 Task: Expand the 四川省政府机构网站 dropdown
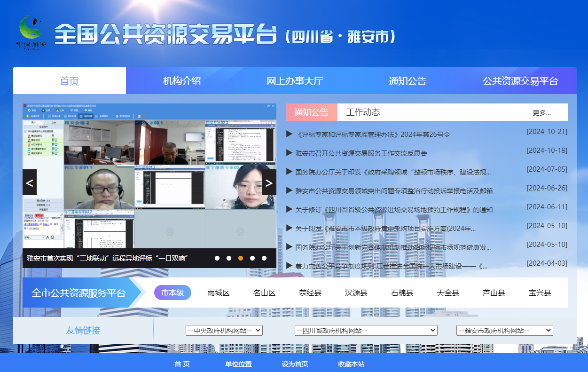coord(366,330)
